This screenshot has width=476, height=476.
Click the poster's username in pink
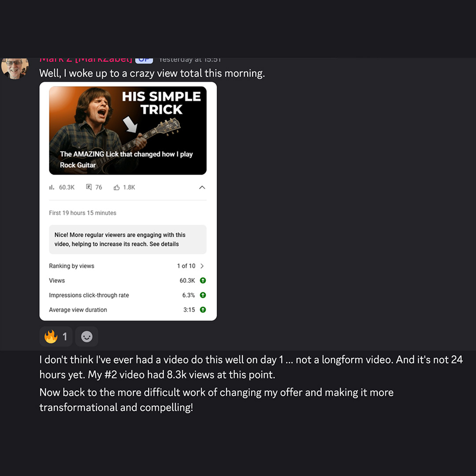coord(86,60)
